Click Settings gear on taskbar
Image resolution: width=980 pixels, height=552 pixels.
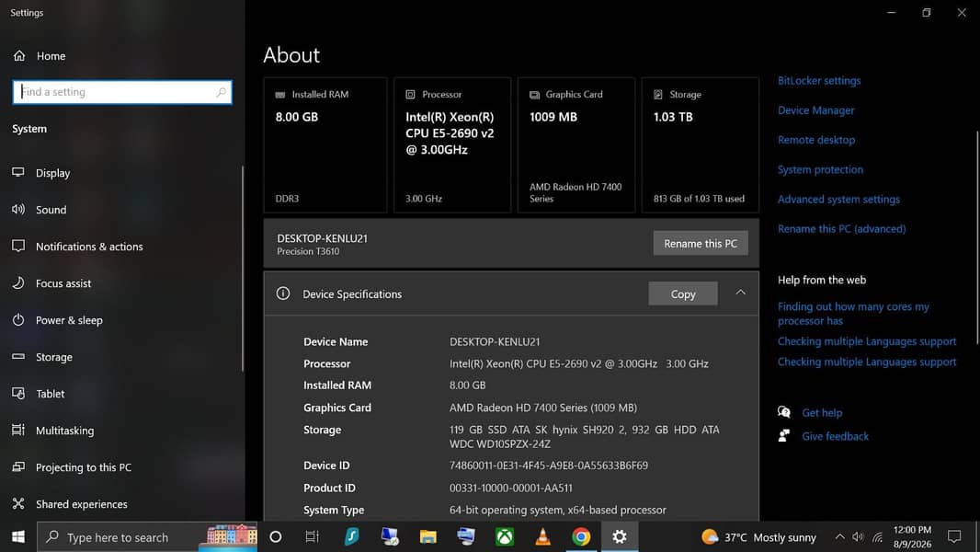[x=620, y=537]
